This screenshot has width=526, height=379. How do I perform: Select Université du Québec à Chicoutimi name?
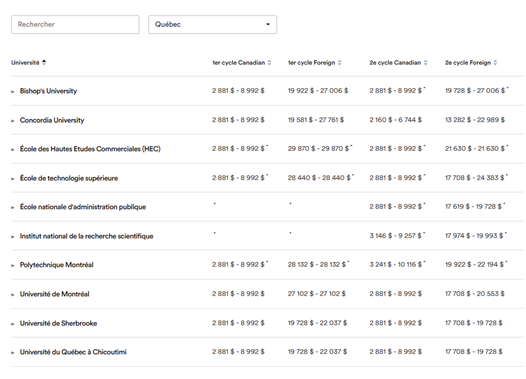coord(73,352)
